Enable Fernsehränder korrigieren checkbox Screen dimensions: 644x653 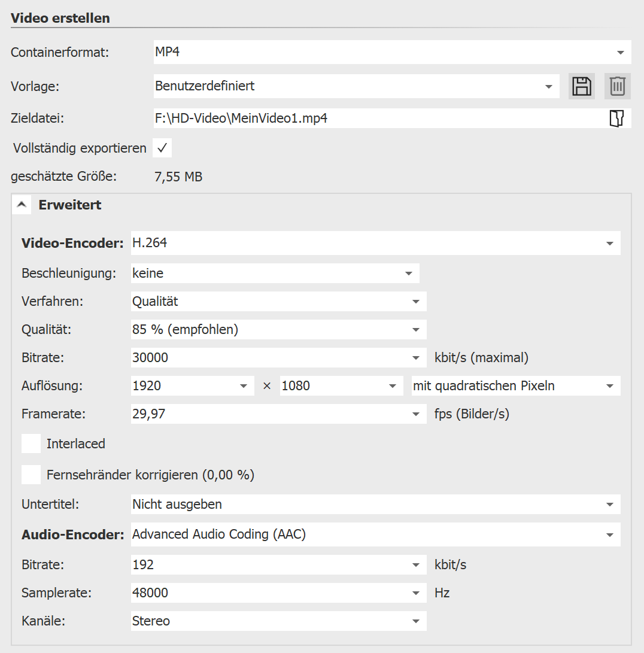point(31,475)
